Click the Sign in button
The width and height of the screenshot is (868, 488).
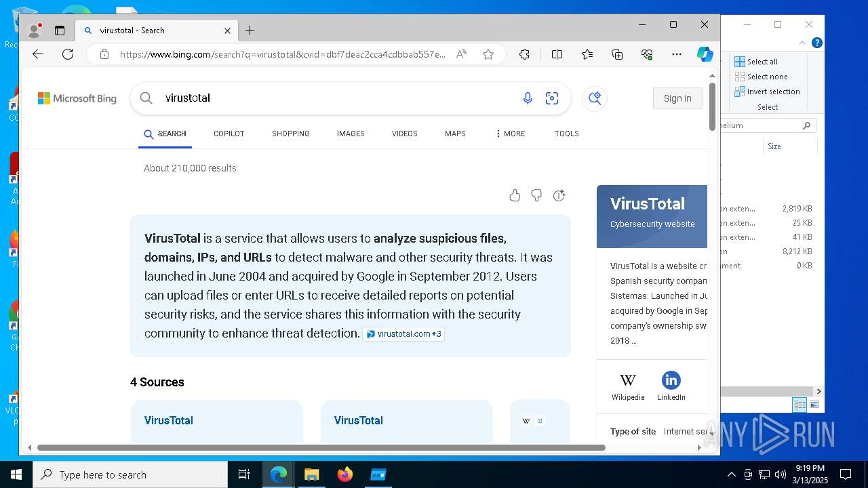(x=677, y=98)
